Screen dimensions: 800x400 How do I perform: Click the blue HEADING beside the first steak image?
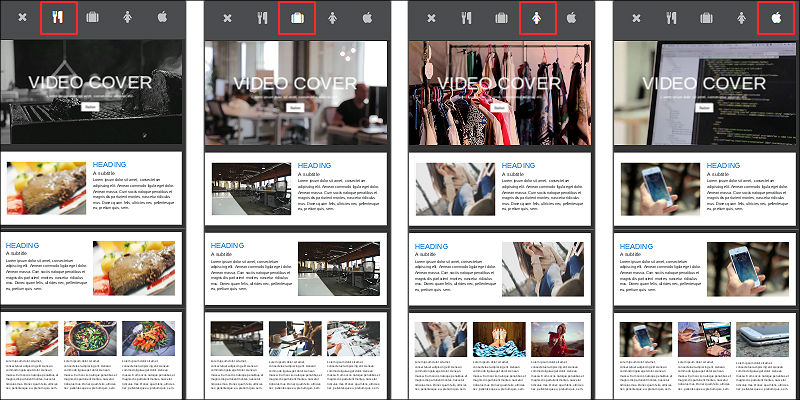coord(109,164)
